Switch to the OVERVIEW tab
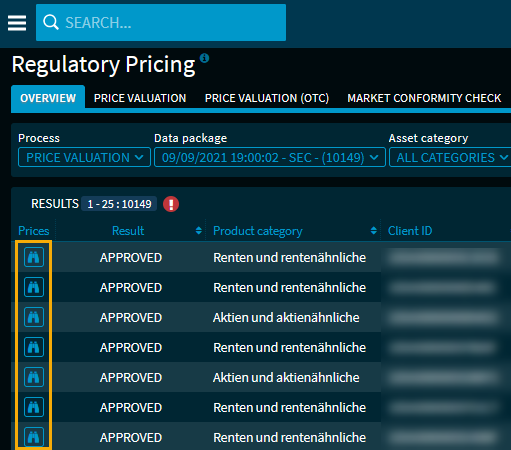511x450 pixels. coord(48,98)
